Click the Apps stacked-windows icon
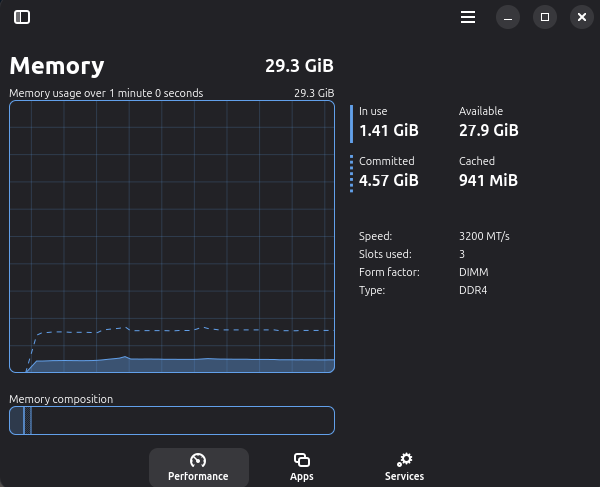Image resolution: width=600 pixels, height=487 pixels. point(302,459)
